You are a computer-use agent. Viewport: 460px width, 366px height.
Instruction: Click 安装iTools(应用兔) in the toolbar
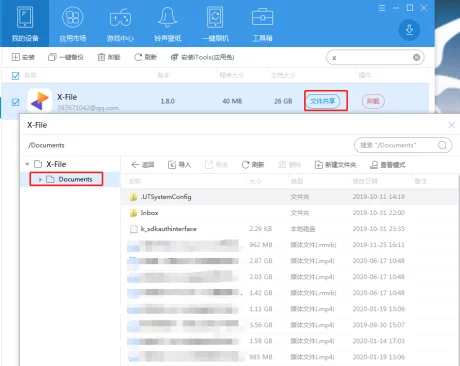pos(202,57)
